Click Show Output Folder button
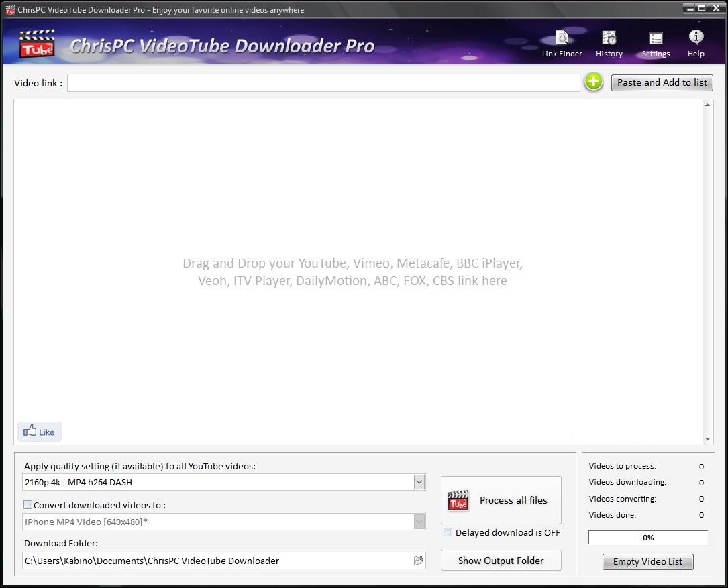The height and width of the screenshot is (588, 728). click(501, 560)
